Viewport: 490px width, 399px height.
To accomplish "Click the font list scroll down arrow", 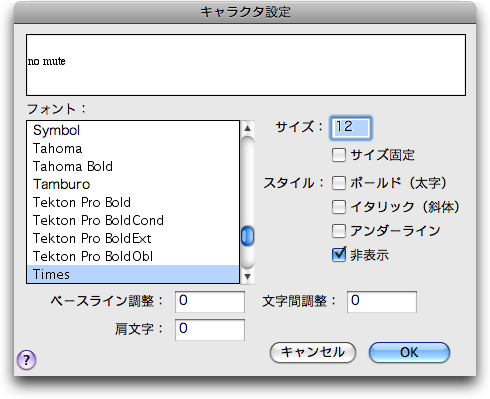I will (x=247, y=276).
